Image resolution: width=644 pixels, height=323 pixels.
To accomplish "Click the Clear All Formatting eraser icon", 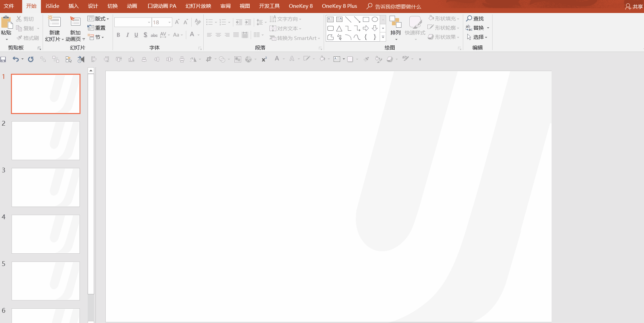I will tap(197, 22).
